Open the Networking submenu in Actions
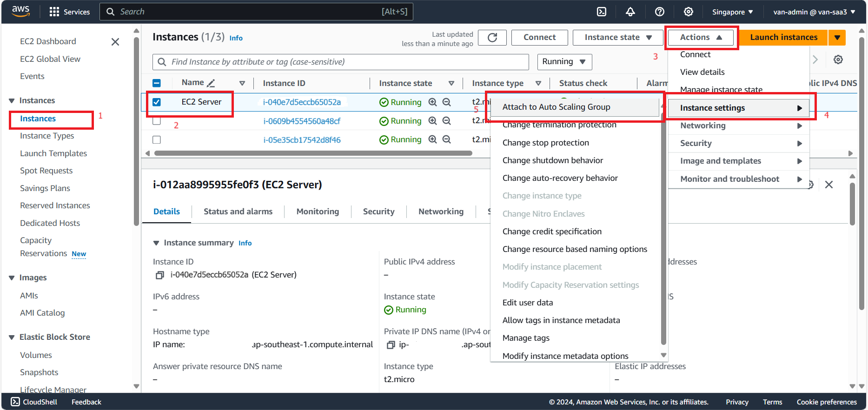The image size is (868, 410). pyautogui.click(x=739, y=126)
